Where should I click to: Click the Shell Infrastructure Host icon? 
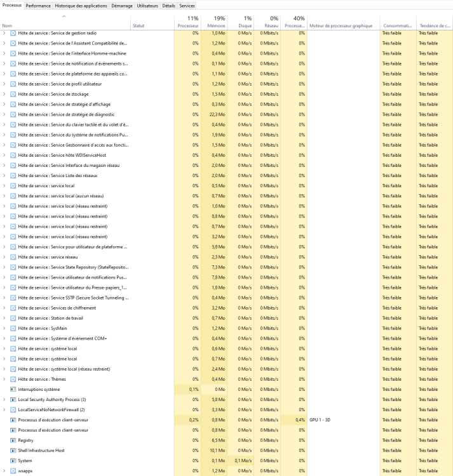tap(13, 450)
